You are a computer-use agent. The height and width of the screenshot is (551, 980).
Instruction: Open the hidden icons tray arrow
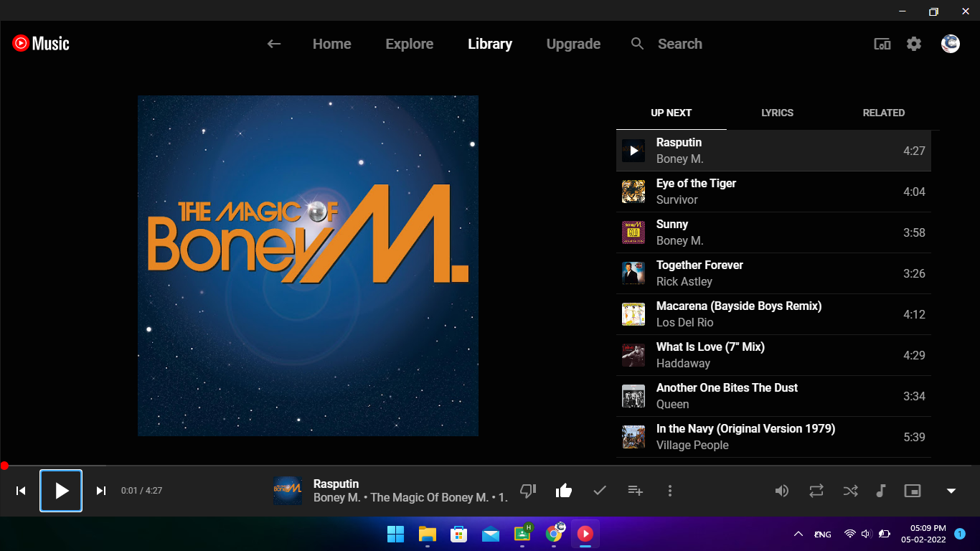pyautogui.click(x=797, y=534)
